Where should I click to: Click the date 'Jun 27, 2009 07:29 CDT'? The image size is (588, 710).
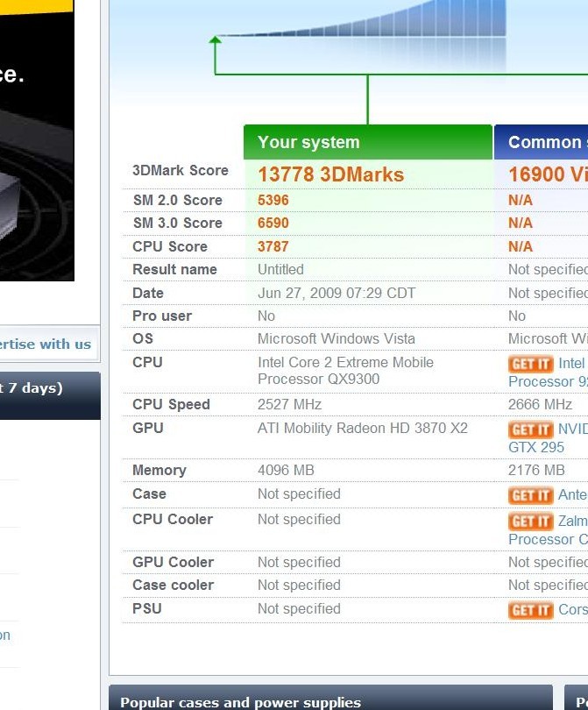coord(337,293)
